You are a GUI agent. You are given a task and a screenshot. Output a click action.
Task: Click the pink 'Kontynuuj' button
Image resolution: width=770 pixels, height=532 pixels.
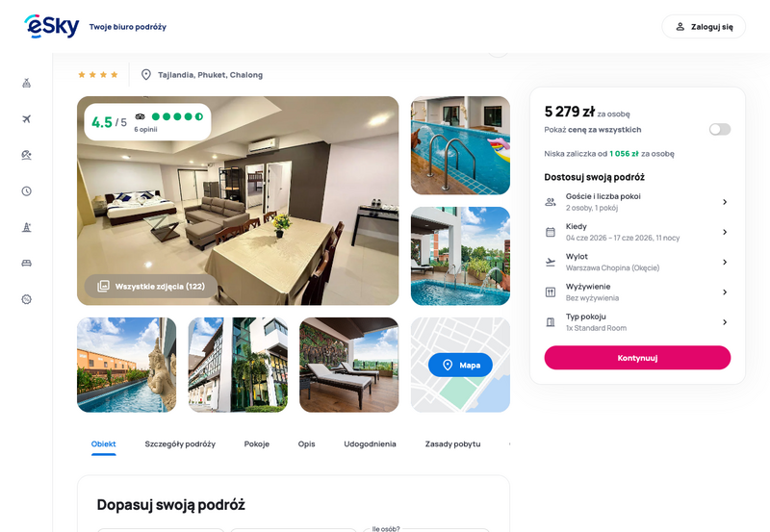[637, 358]
